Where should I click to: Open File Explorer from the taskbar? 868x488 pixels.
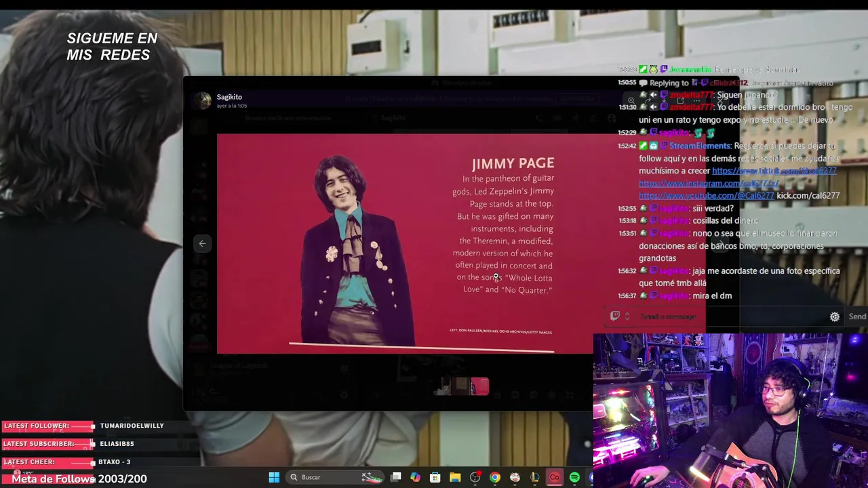coord(455,477)
